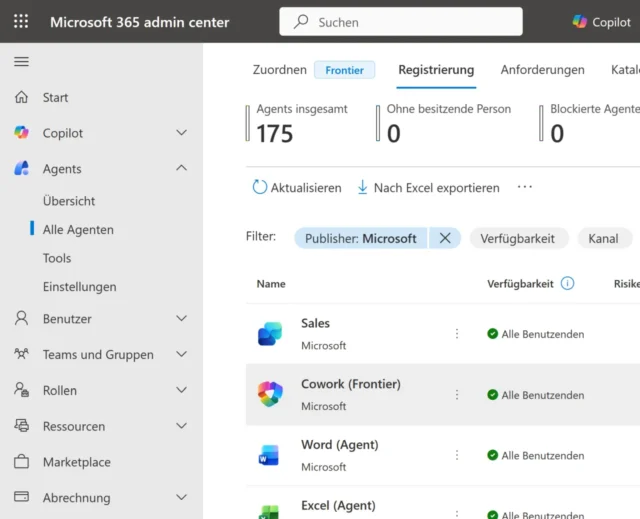Open the app launcher grid icon
The width and height of the screenshot is (640, 519).
coord(21,21)
